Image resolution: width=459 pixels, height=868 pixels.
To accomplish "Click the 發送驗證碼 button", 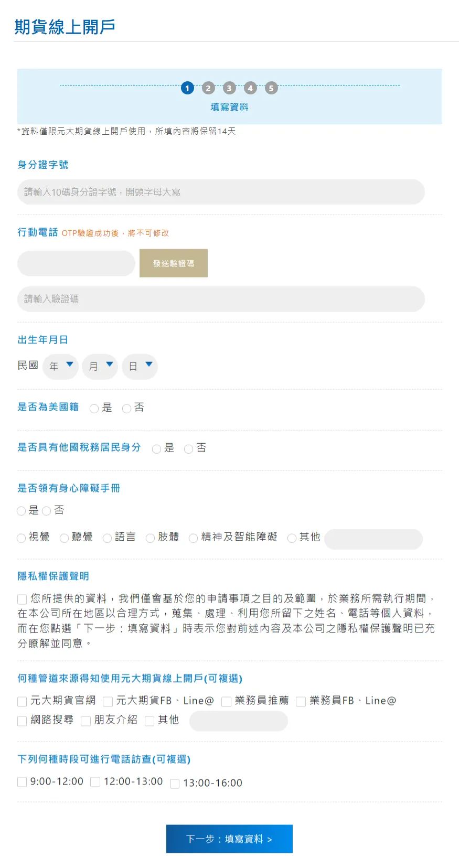I will point(174,263).
